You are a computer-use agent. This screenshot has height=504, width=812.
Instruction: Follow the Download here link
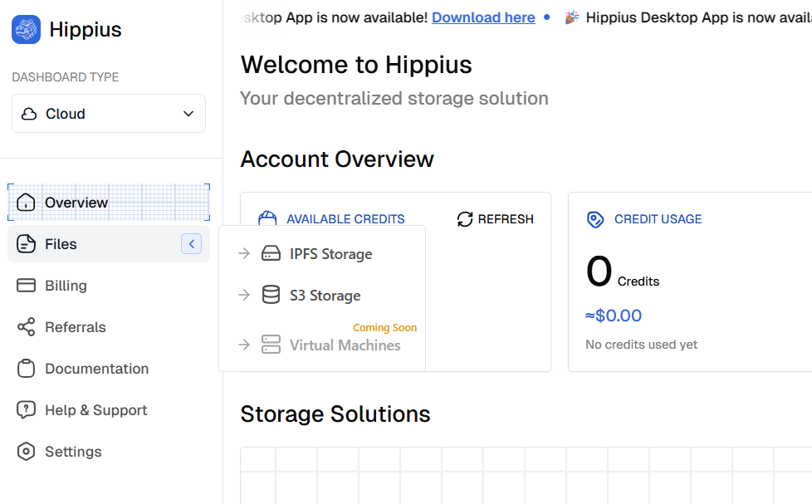483,17
